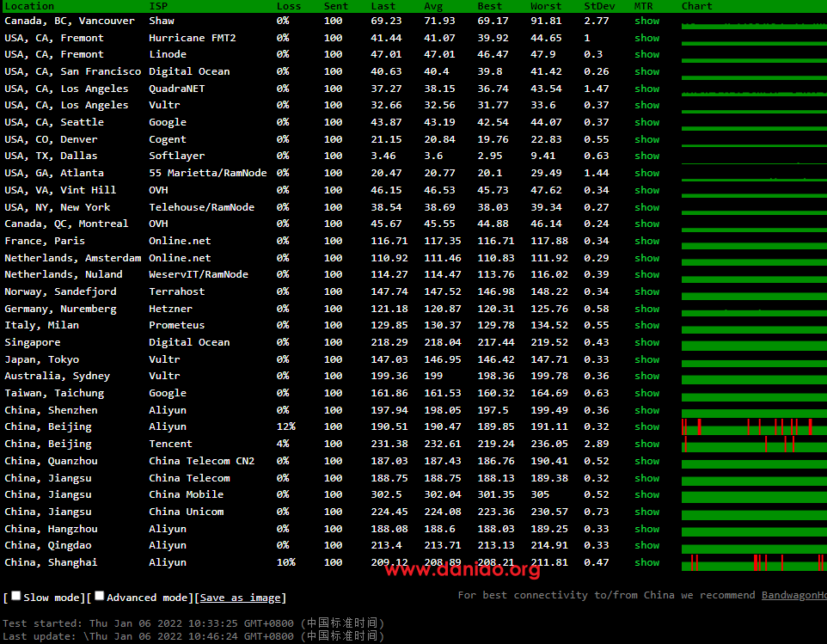
Task: Show MTR for San Francisco Digital Ocean
Action: pyautogui.click(x=646, y=71)
